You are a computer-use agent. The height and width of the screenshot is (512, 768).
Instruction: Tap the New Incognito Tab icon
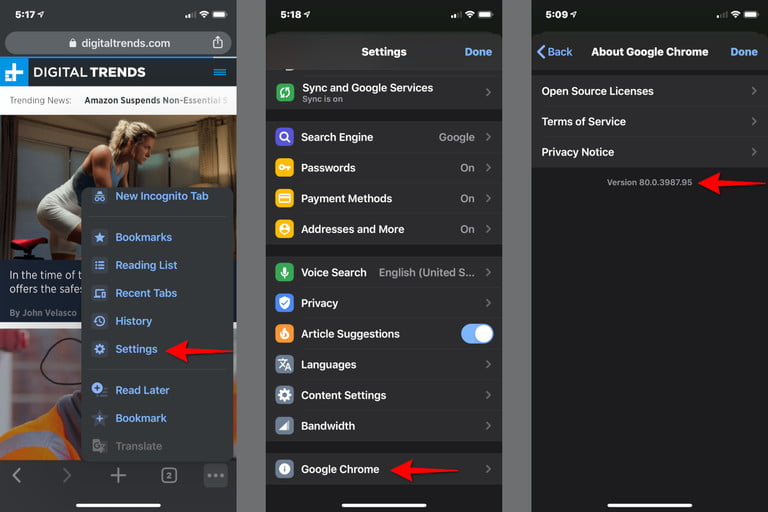pyautogui.click(x=99, y=196)
